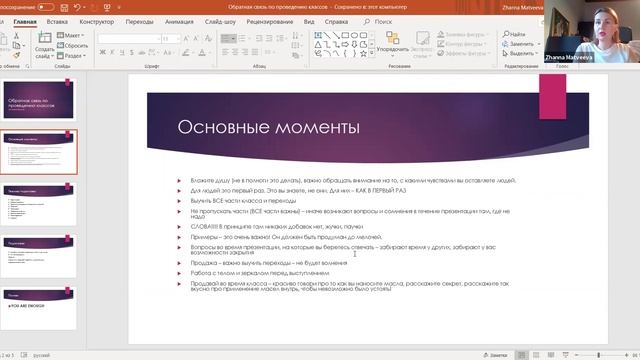640x360 pixels.
Task: Pick text highlight color
Action: [187, 52]
